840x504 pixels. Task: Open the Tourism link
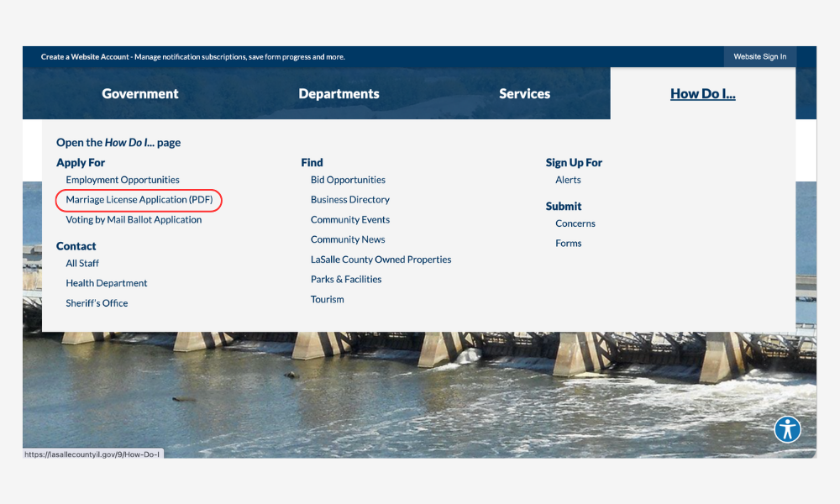tap(328, 299)
